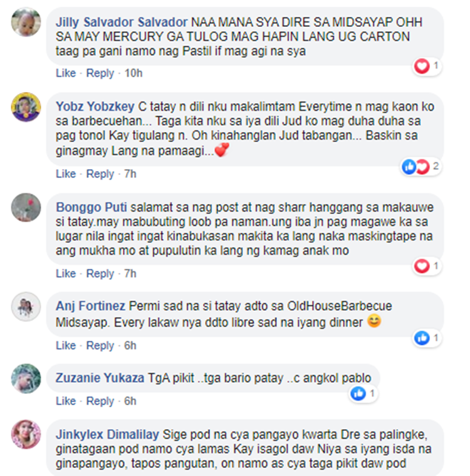Open the 6h timestamp on Zuzanie's comment
The image size is (470, 476).
pyautogui.click(x=130, y=401)
